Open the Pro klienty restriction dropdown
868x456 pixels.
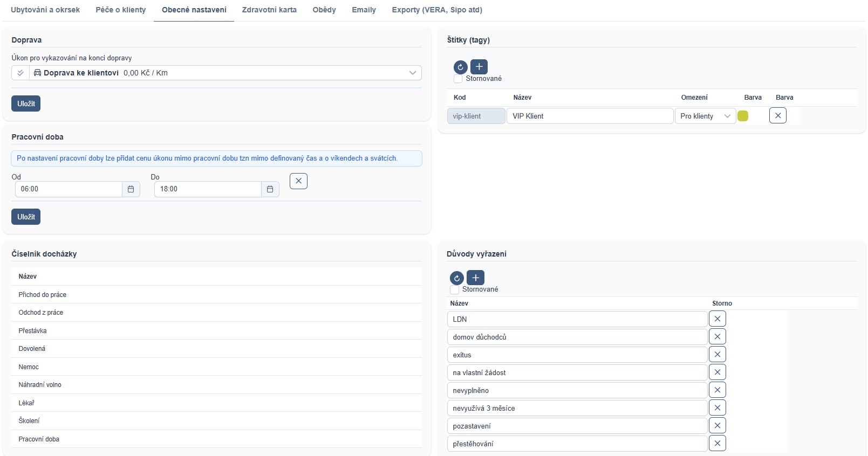(705, 116)
